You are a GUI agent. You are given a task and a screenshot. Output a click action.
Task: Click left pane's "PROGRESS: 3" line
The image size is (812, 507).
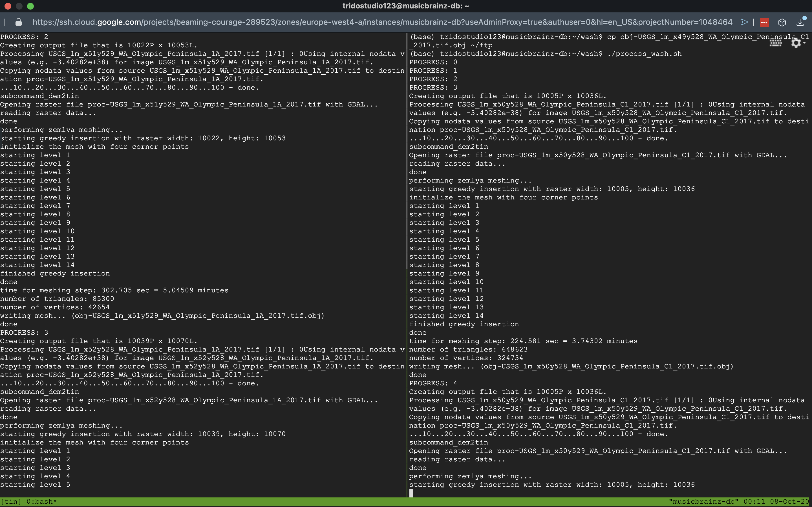pyautogui.click(x=24, y=333)
